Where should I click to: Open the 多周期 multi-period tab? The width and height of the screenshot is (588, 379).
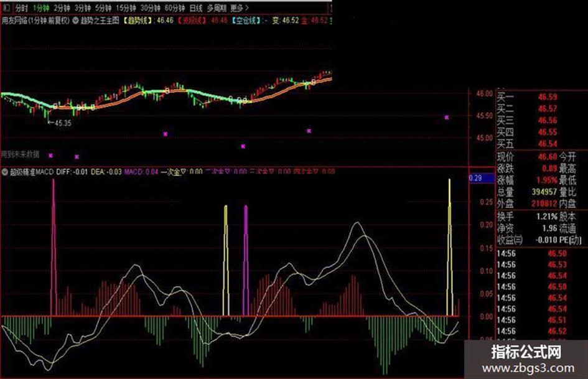click(x=217, y=8)
